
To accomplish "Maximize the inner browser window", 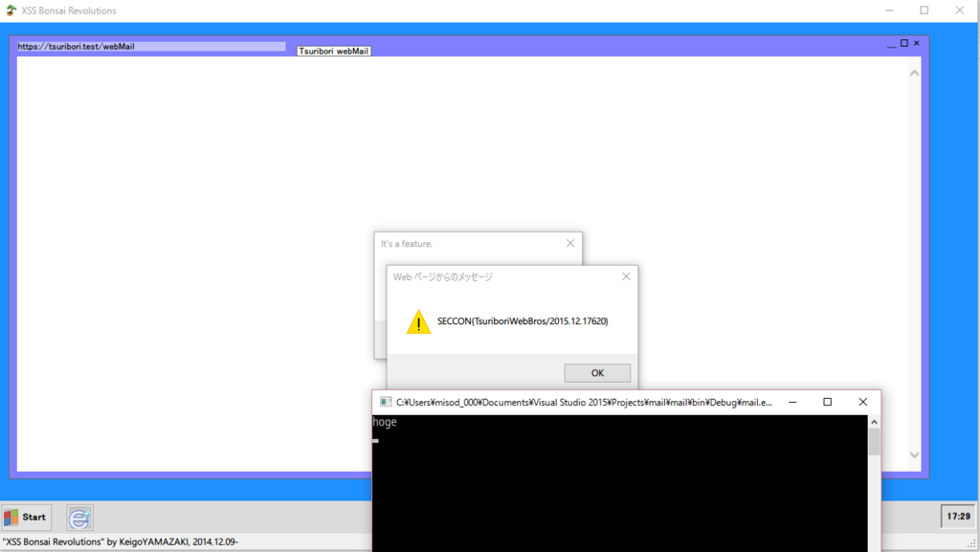I will click(903, 43).
